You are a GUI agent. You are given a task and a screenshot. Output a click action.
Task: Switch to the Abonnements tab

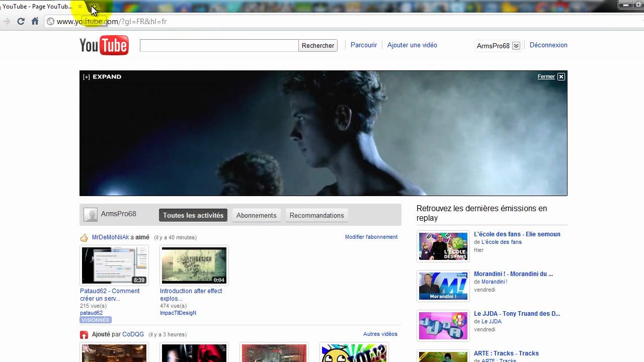257,215
